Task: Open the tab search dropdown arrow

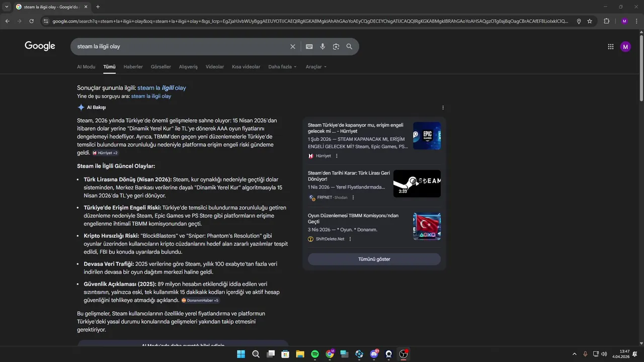Action: pyautogui.click(x=7, y=7)
